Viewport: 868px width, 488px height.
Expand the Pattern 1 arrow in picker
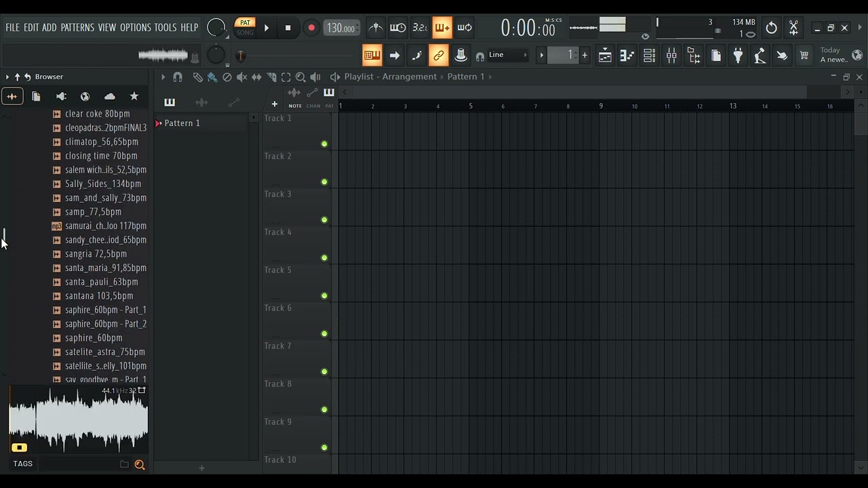tap(158, 123)
